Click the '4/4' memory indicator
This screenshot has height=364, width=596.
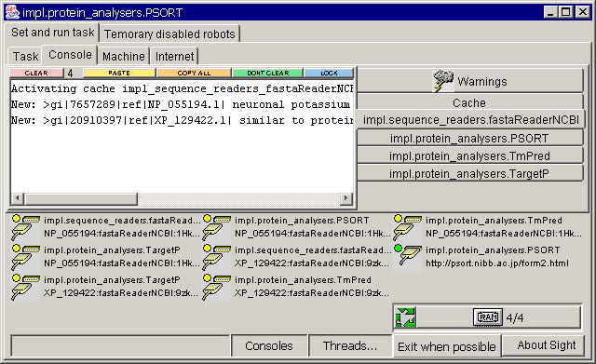tap(515, 317)
